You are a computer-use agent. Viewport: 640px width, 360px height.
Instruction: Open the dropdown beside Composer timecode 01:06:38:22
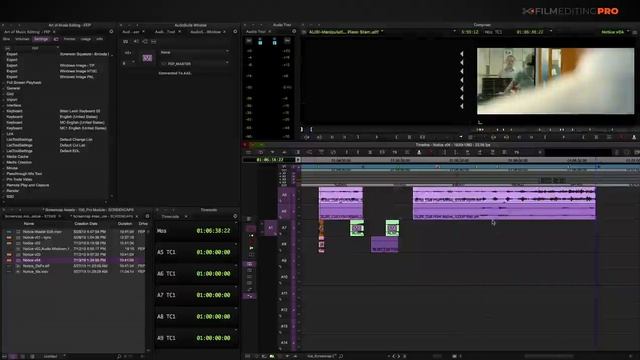[x=551, y=31]
